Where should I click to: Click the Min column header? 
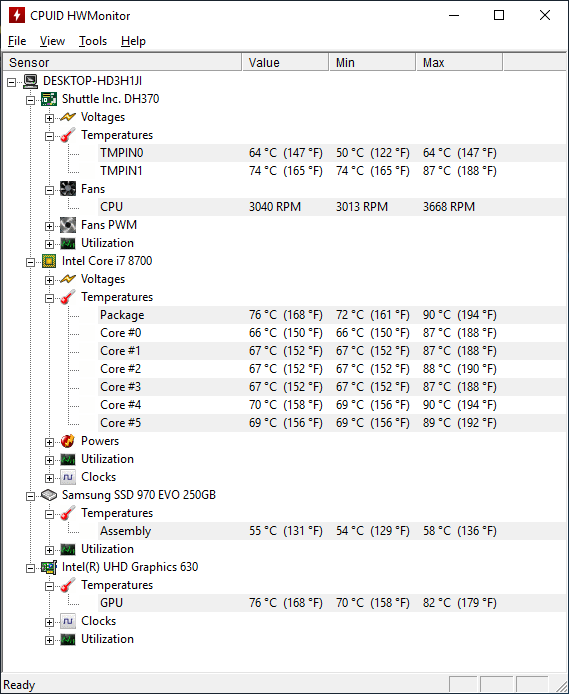point(373,62)
